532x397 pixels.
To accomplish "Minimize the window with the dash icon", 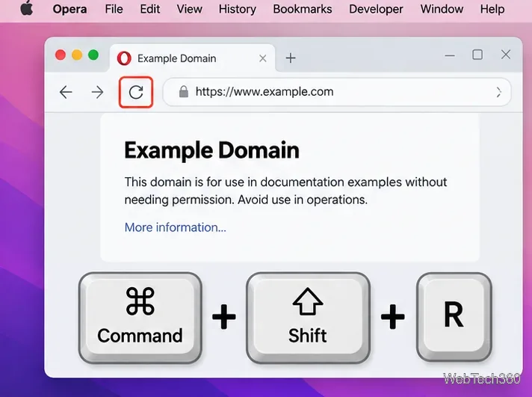I will tap(450, 55).
